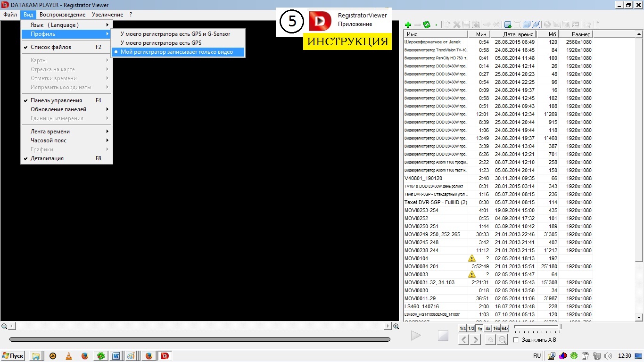Click the zoom-in magnifier right of timeline
This screenshot has height=362, width=644.
tap(396, 326)
